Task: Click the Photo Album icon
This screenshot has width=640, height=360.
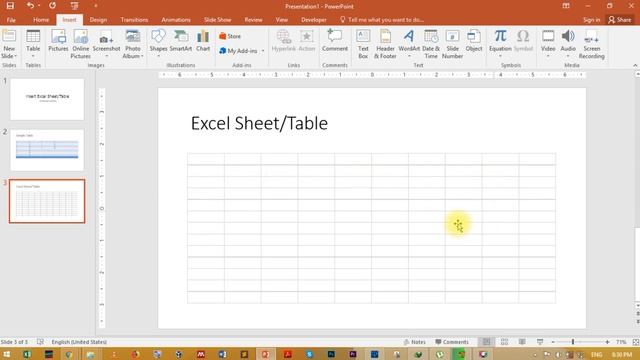Action: pos(133,44)
